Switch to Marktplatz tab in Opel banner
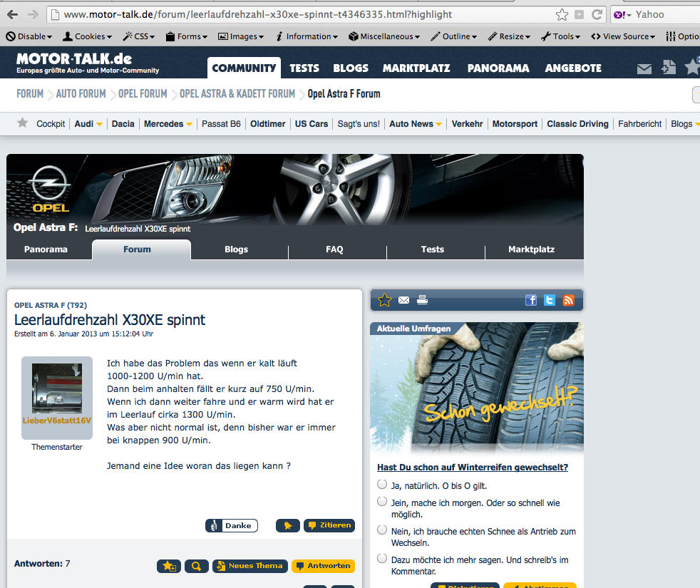This screenshot has width=700, height=588. 531,249
